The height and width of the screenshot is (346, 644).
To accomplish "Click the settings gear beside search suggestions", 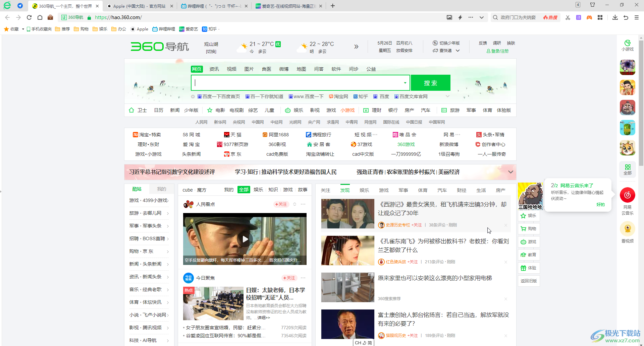I will [x=193, y=97].
